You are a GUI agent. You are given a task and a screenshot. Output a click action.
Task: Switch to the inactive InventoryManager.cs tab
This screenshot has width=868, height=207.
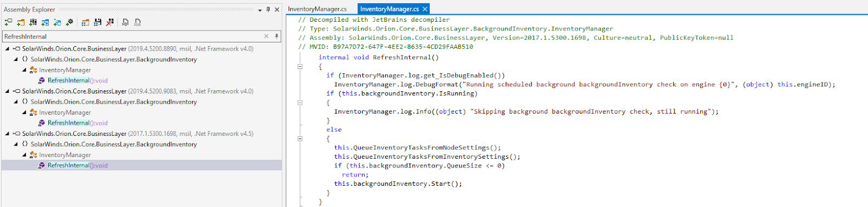[x=317, y=9]
